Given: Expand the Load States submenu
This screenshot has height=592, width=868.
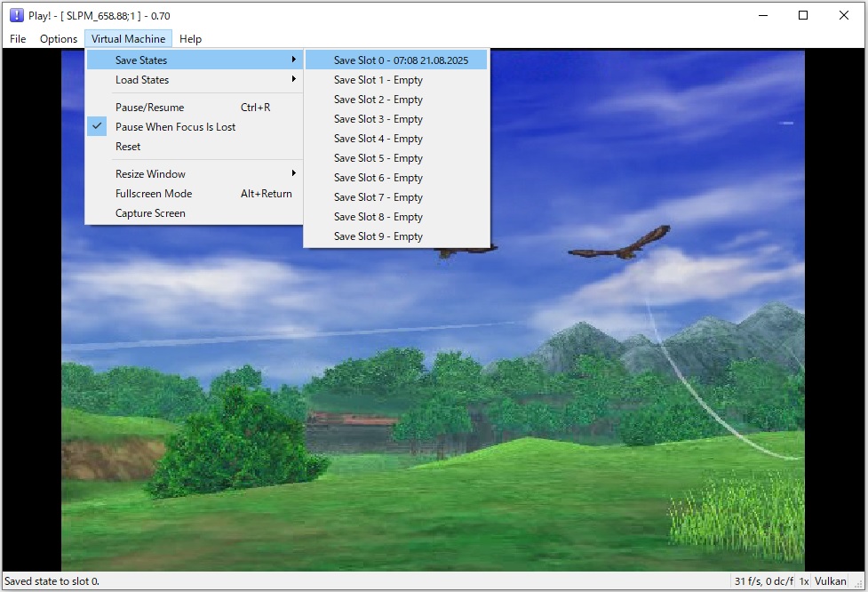Looking at the screenshot, I should [x=195, y=80].
